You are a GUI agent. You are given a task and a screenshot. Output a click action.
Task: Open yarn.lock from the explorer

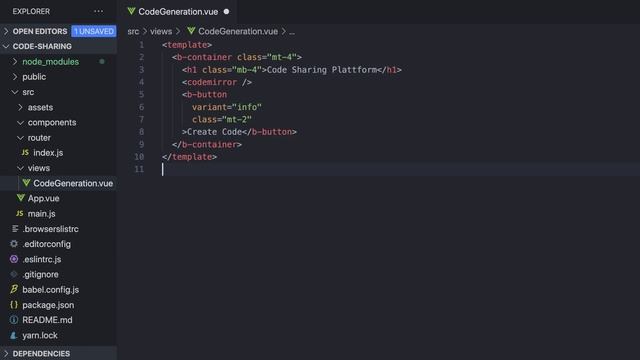40,335
